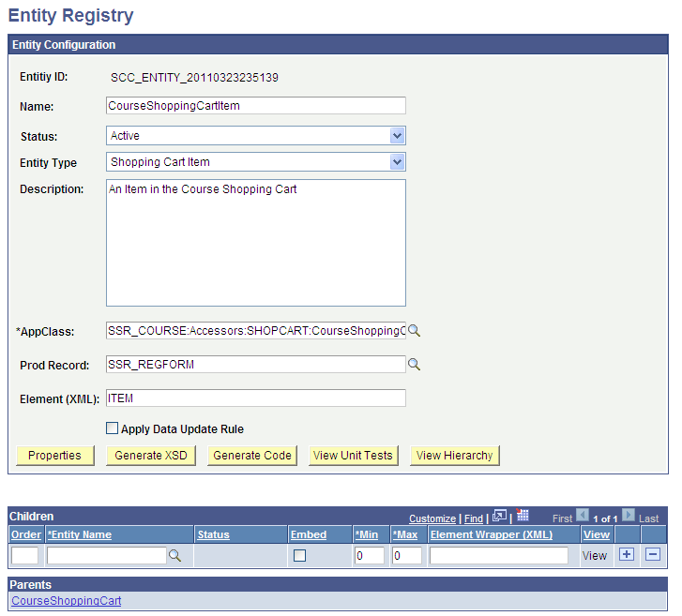
Task: Sort by Element Wrapper (XML) column header
Action: [492, 534]
